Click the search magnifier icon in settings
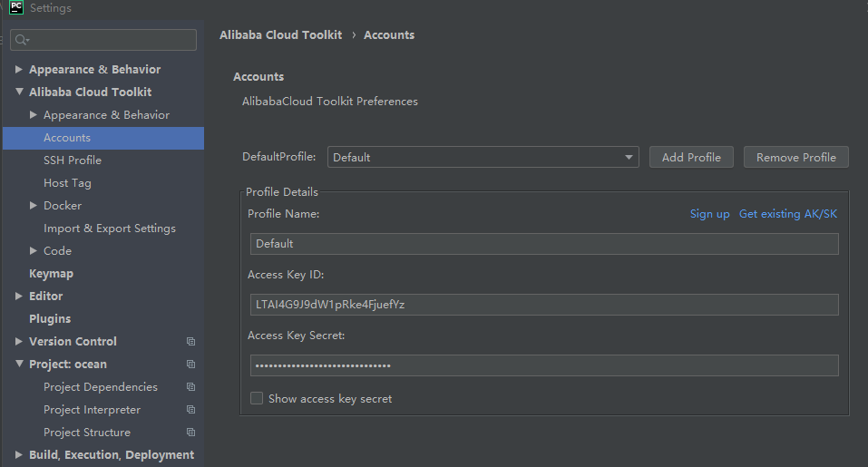Screen dimensions: 868x467 (22, 40)
